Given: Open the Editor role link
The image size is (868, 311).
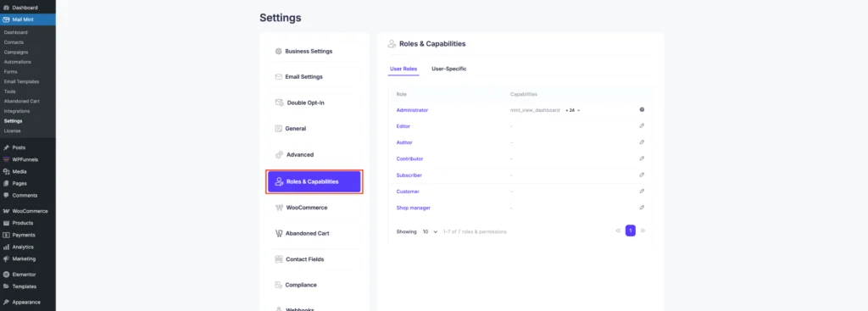Looking at the screenshot, I should click(x=403, y=126).
